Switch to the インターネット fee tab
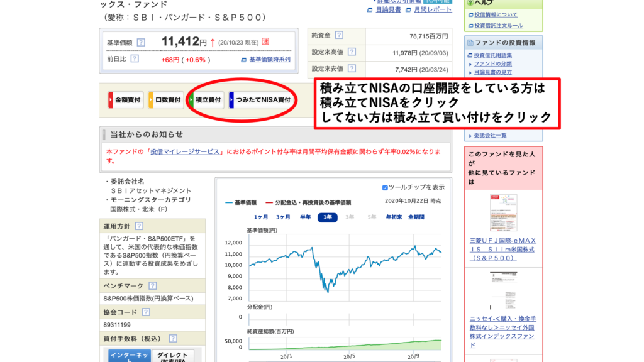 tap(130, 356)
